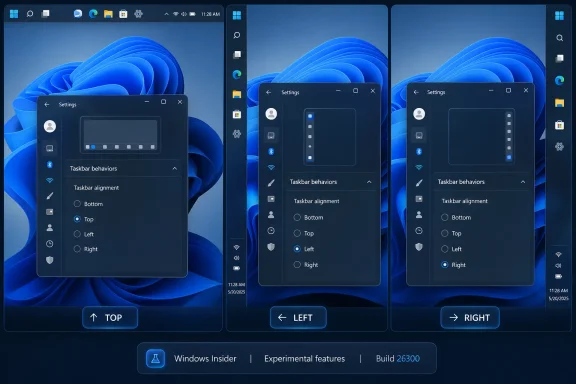Open Start on the right vertical taskbar
The width and height of the screenshot is (576, 384).
pos(559,15)
